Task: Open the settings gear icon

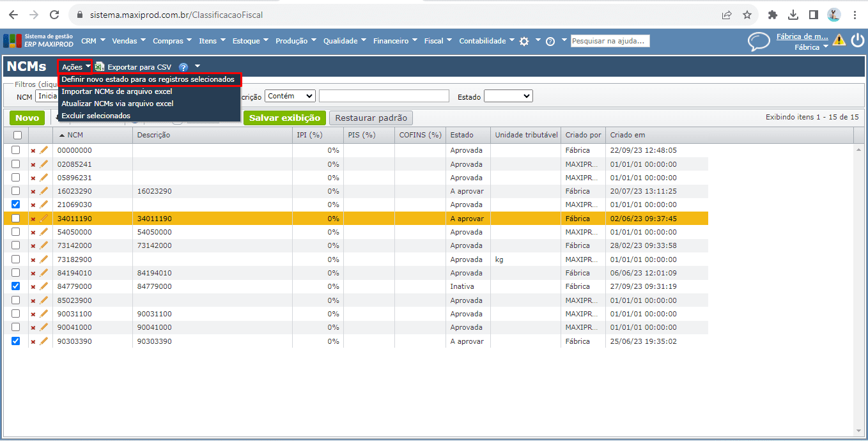Action: click(524, 41)
